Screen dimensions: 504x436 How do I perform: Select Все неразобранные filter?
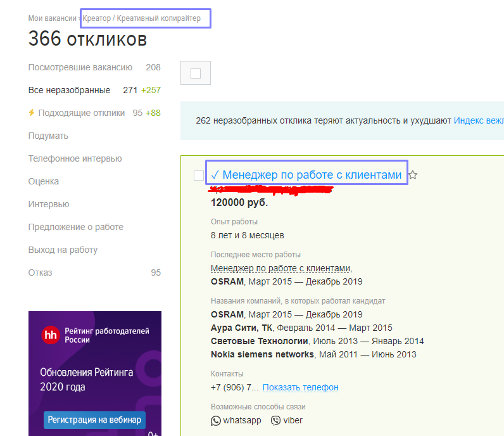(69, 90)
